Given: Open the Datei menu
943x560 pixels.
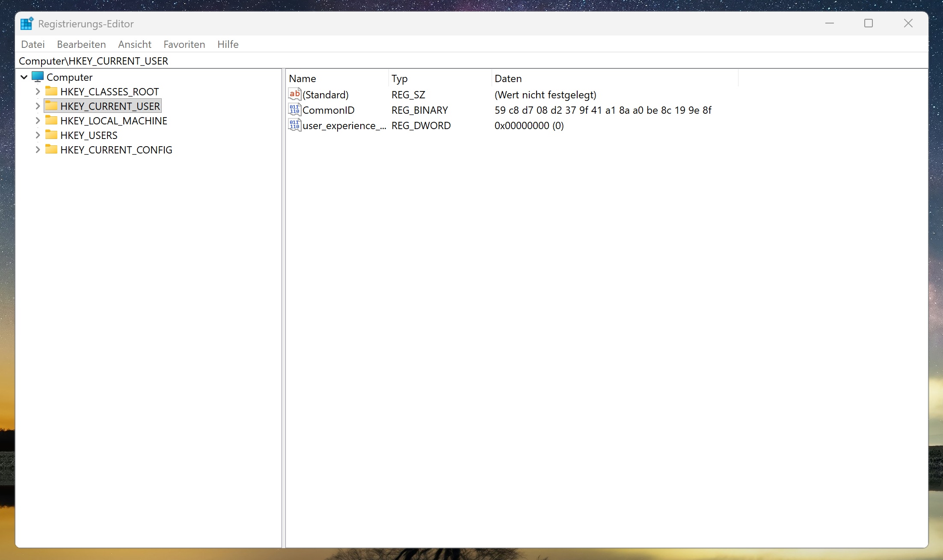Looking at the screenshot, I should tap(33, 44).
